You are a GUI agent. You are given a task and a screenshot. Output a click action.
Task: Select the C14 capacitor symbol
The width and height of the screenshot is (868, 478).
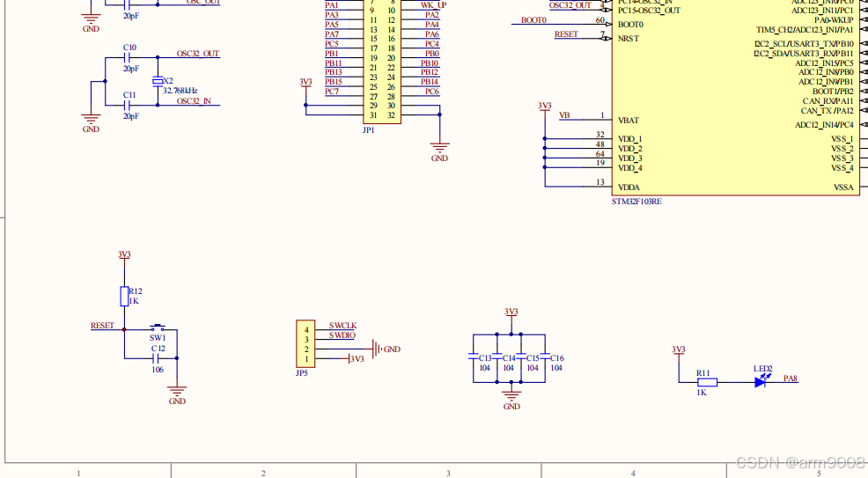point(497,358)
